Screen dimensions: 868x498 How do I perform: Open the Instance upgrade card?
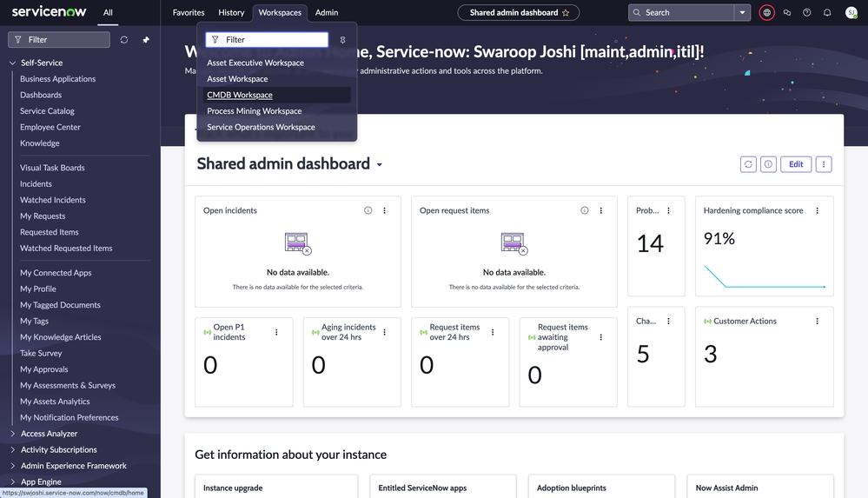[x=276, y=487]
